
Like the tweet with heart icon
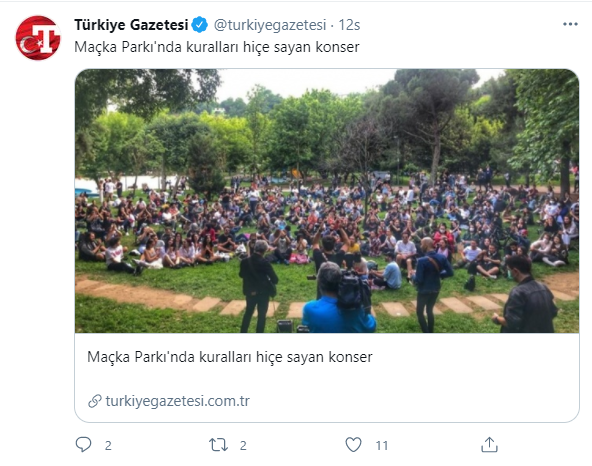pyautogui.click(x=353, y=444)
